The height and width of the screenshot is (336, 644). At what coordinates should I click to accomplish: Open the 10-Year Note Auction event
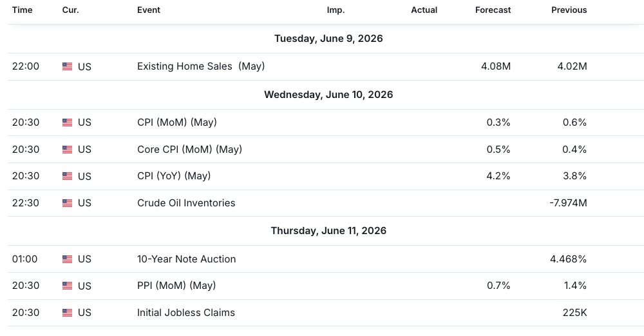click(187, 259)
